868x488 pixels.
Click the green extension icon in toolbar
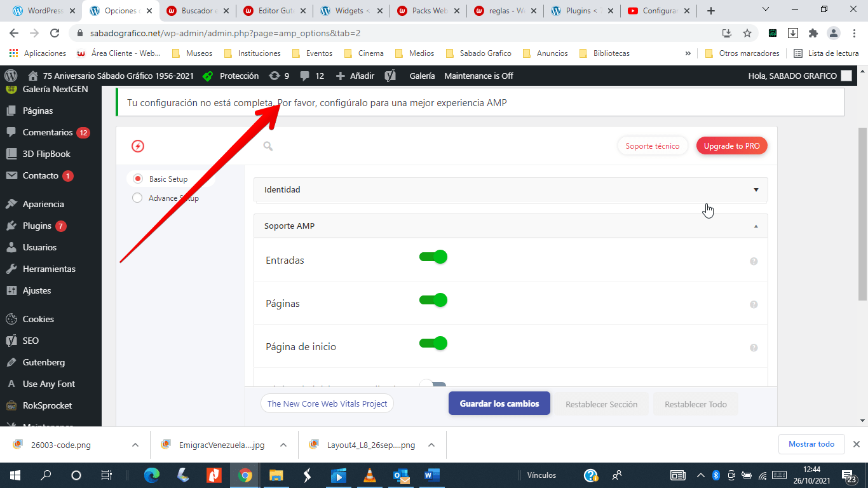pos(773,33)
